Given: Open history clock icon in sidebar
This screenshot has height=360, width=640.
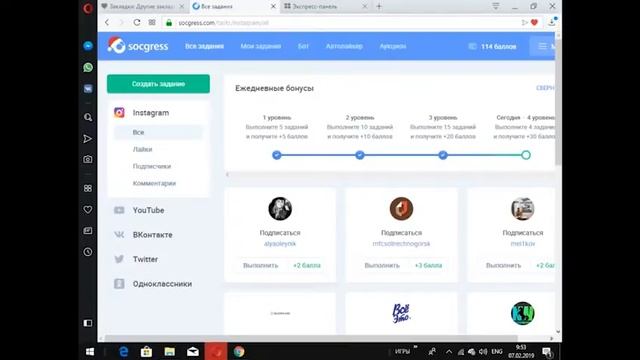Looking at the screenshot, I should click(88, 252).
